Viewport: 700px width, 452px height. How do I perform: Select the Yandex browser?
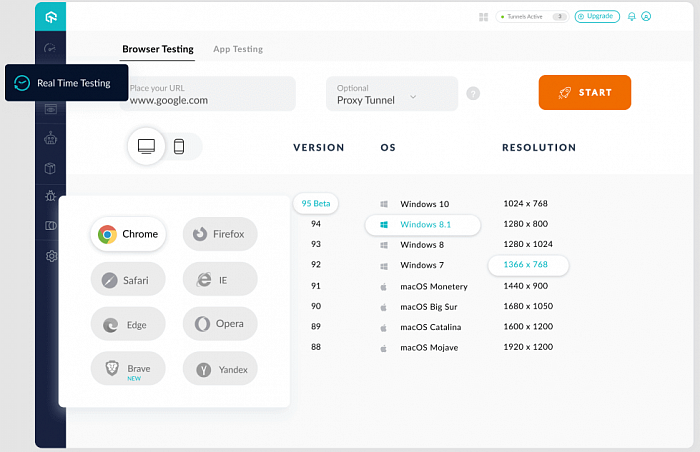(220, 369)
